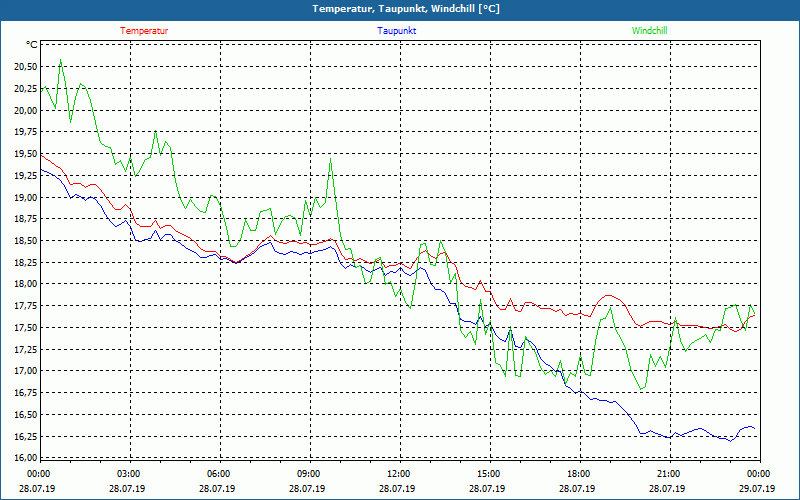Click the '28.07.19' date beneath 15:00
This screenshot has height=500, width=800.
point(487,489)
